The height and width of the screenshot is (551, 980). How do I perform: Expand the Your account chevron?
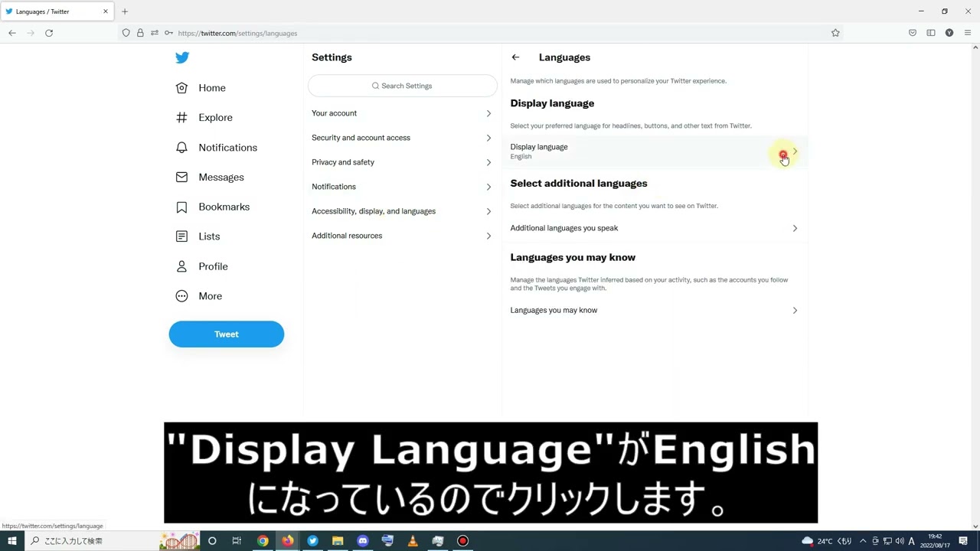pos(488,113)
